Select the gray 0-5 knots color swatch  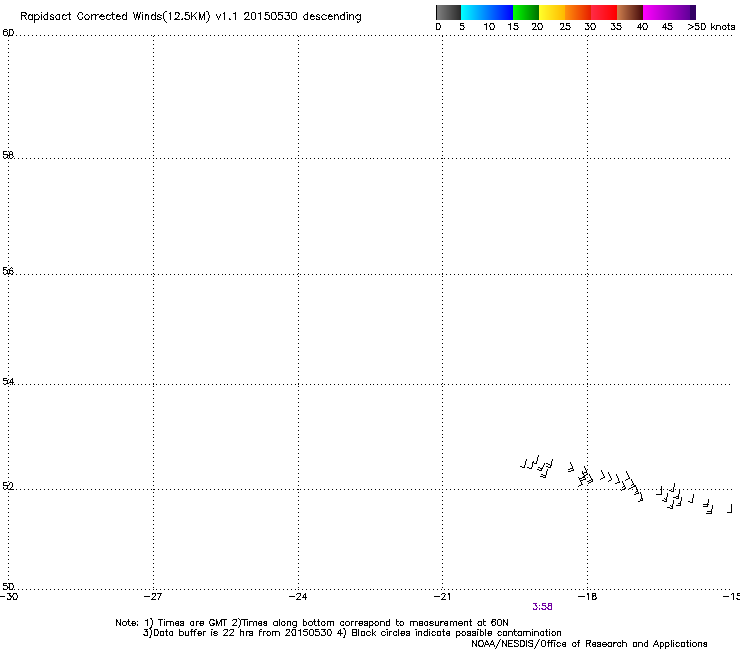point(448,12)
